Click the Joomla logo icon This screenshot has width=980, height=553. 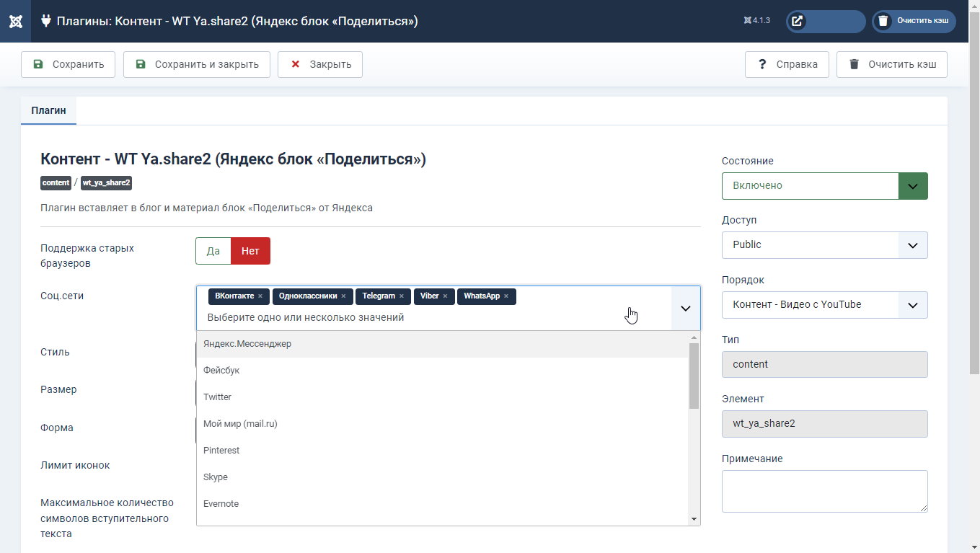point(15,21)
